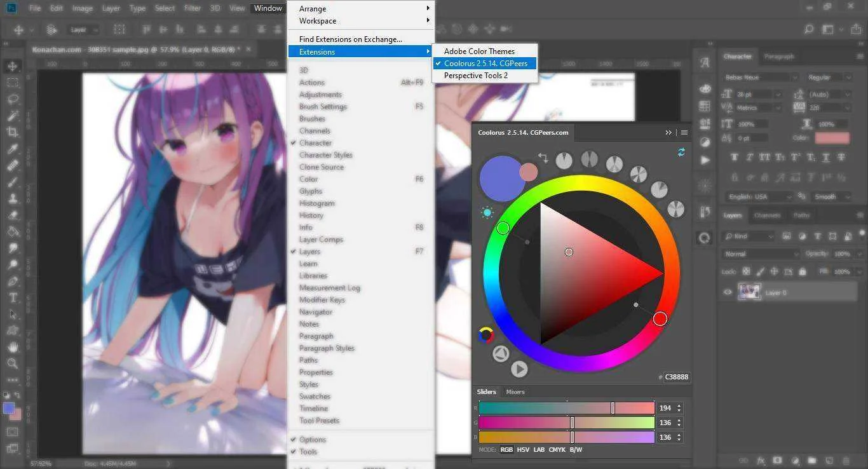868x469 pixels.
Task: Select the Lasso tool
Action: coord(12,99)
